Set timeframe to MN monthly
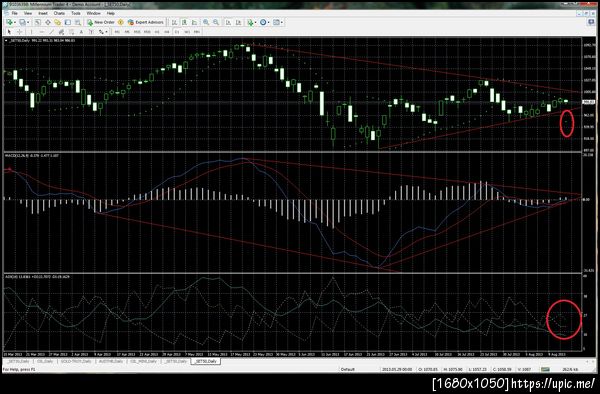This screenshot has height=394, width=600. pos(197,32)
